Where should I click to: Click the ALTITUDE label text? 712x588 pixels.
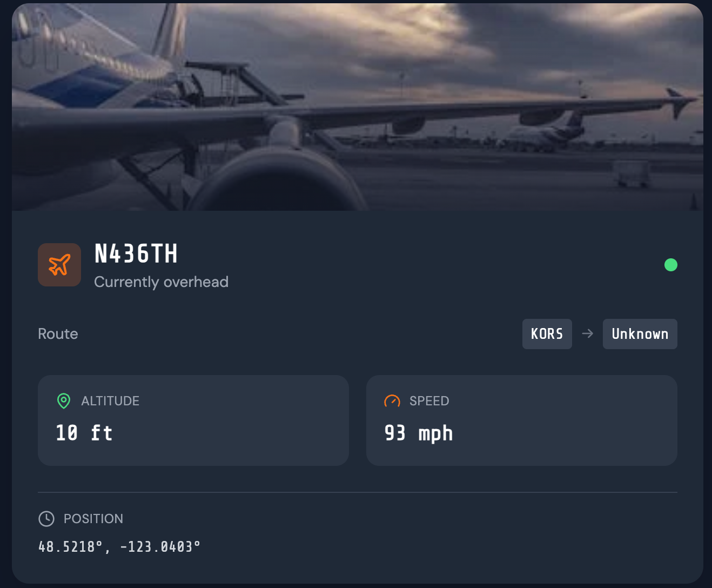coord(110,401)
